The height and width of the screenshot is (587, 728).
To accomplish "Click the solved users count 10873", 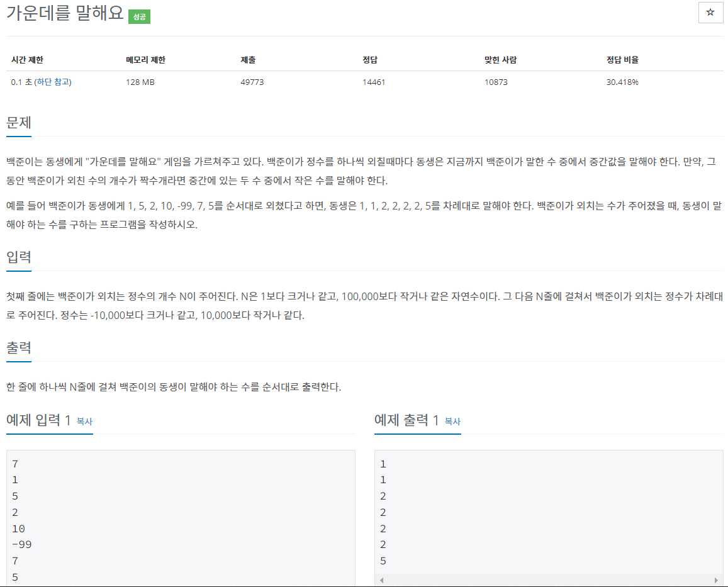I will (496, 82).
